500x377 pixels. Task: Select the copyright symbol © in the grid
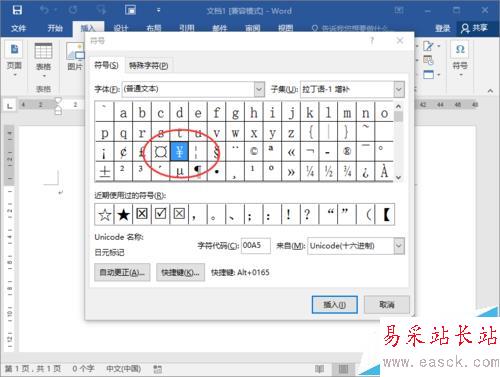[254, 152]
